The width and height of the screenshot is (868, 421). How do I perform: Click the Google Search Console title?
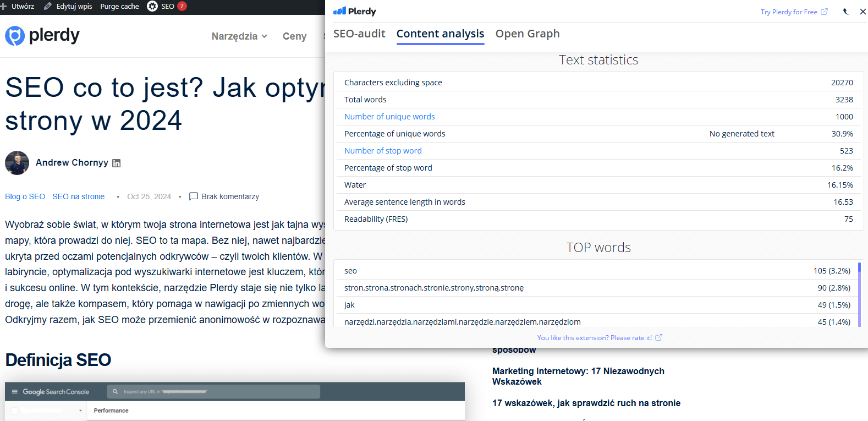pyautogui.click(x=56, y=392)
